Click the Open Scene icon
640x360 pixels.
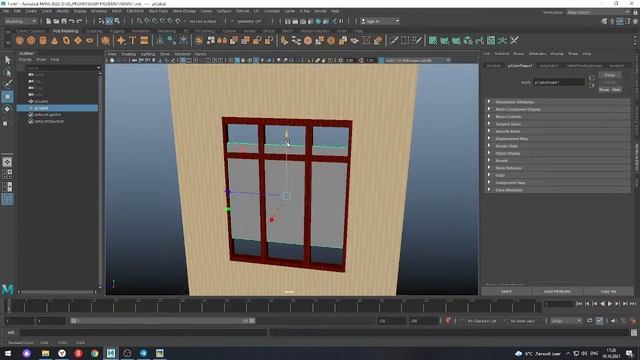pos(56,21)
